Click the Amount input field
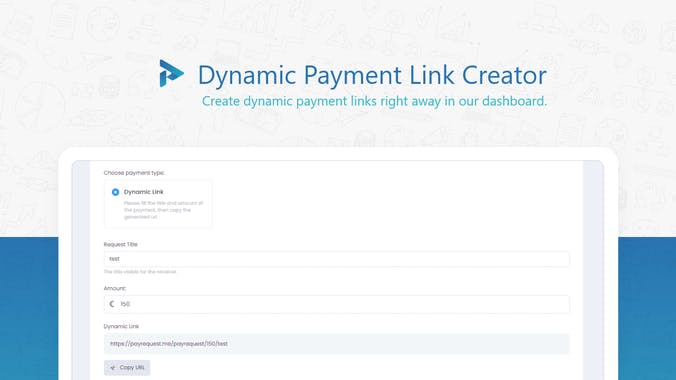 [x=336, y=304]
